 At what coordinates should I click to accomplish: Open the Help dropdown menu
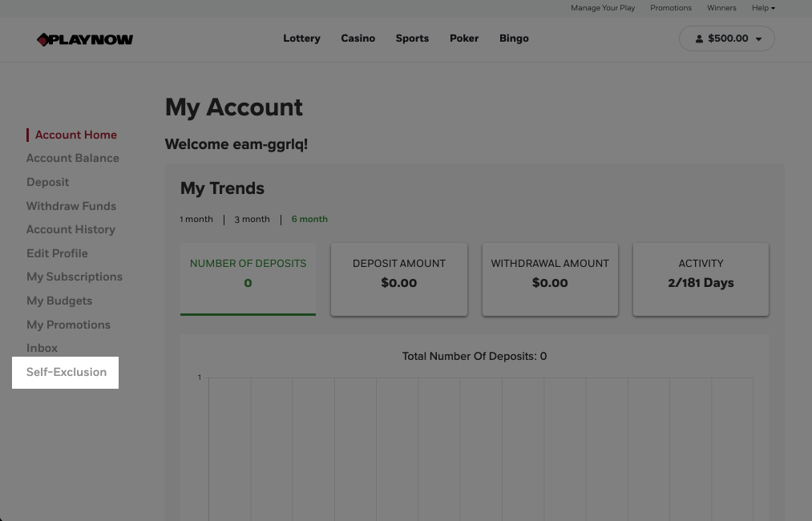click(x=762, y=8)
